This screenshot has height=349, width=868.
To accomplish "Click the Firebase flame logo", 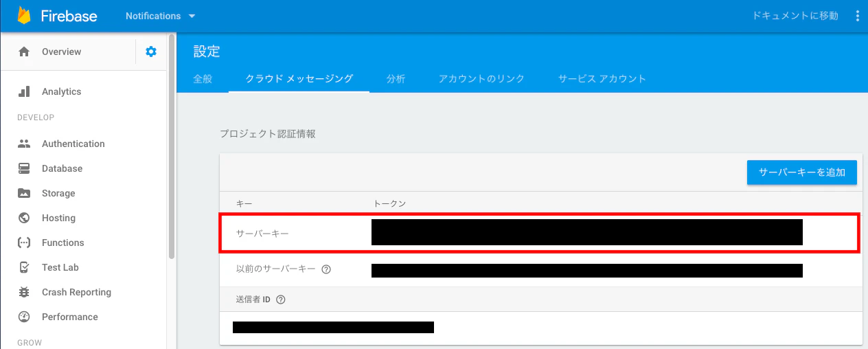I will (x=24, y=16).
